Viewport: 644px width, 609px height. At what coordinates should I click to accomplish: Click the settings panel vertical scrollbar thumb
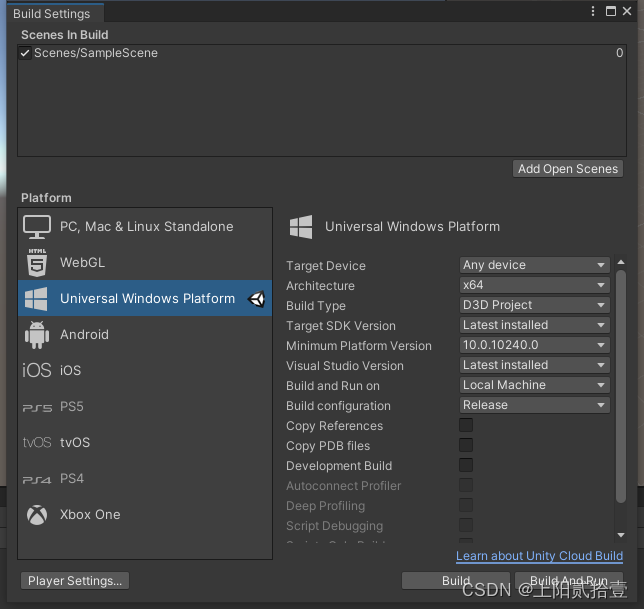621,386
